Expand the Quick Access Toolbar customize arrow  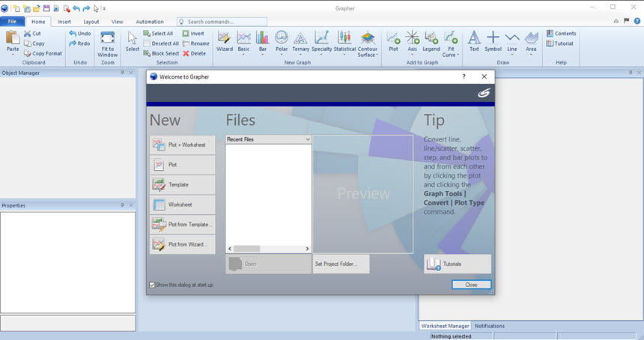point(104,8)
